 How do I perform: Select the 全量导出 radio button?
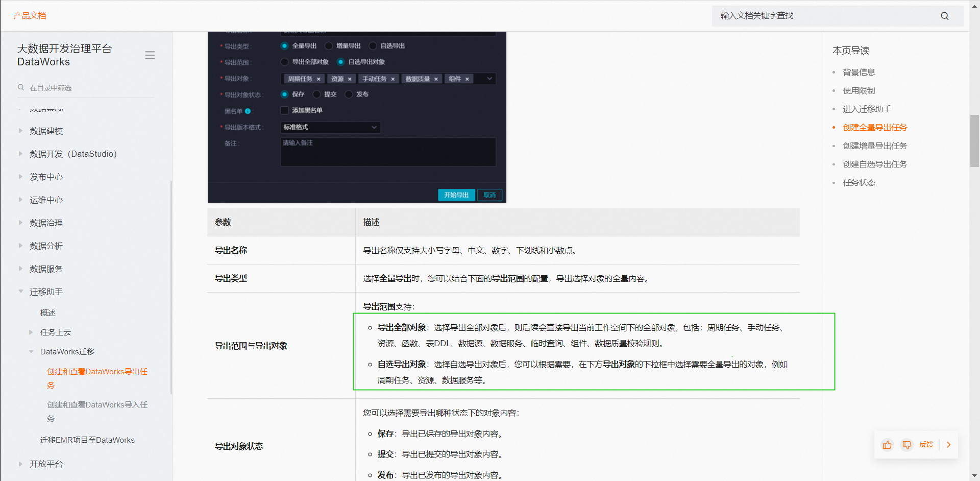coord(284,46)
